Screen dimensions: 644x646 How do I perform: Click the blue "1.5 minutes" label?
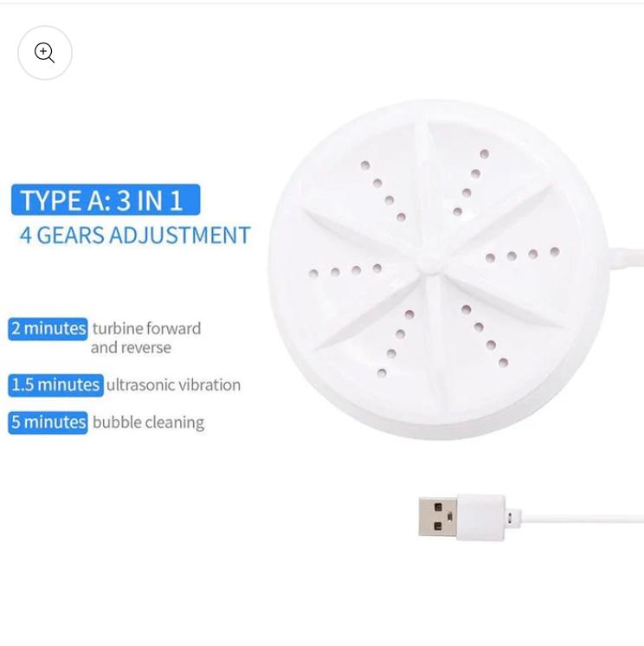coord(55,385)
